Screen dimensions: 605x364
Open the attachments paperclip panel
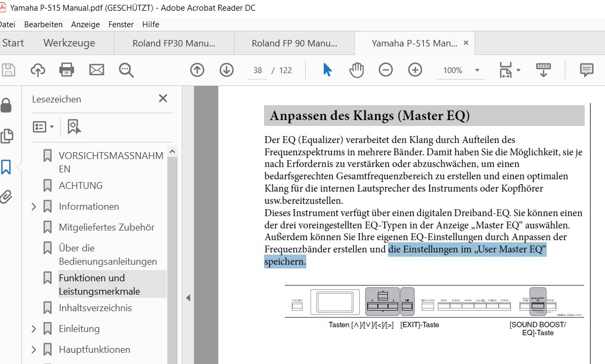point(6,197)
